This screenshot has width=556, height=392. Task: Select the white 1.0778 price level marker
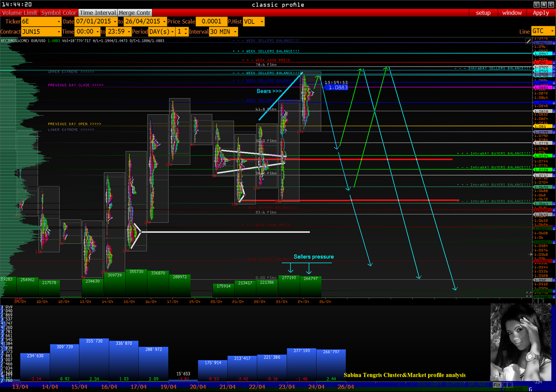[x=542, y=143]
